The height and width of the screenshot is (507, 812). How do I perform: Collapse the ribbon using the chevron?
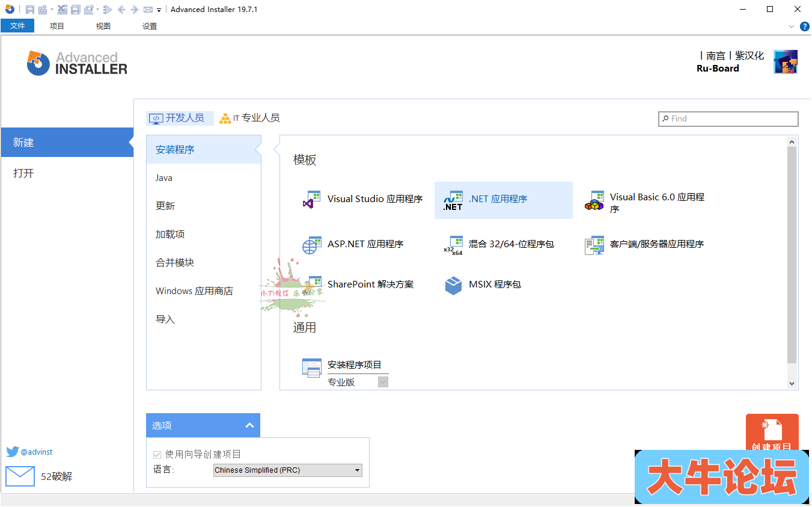(792, 26)
